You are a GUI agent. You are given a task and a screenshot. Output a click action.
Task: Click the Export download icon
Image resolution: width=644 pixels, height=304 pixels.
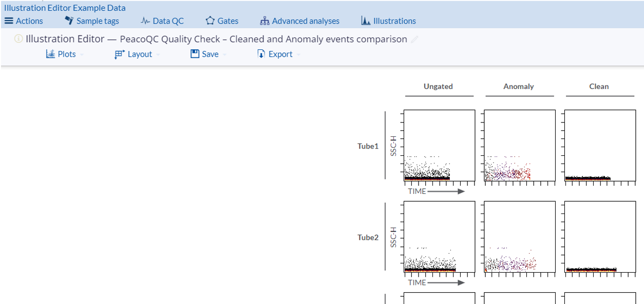(x=261, y=53)
